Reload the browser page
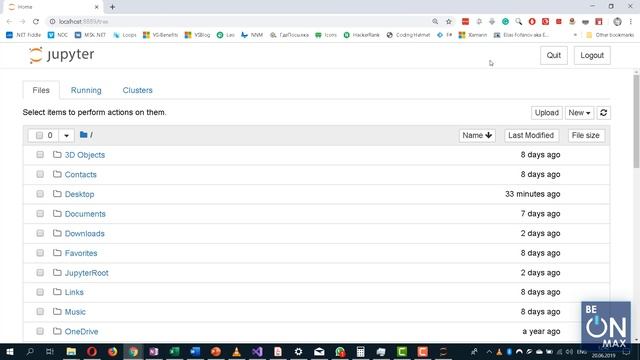This screenshot has height=360, width=640. click(36, 21)
